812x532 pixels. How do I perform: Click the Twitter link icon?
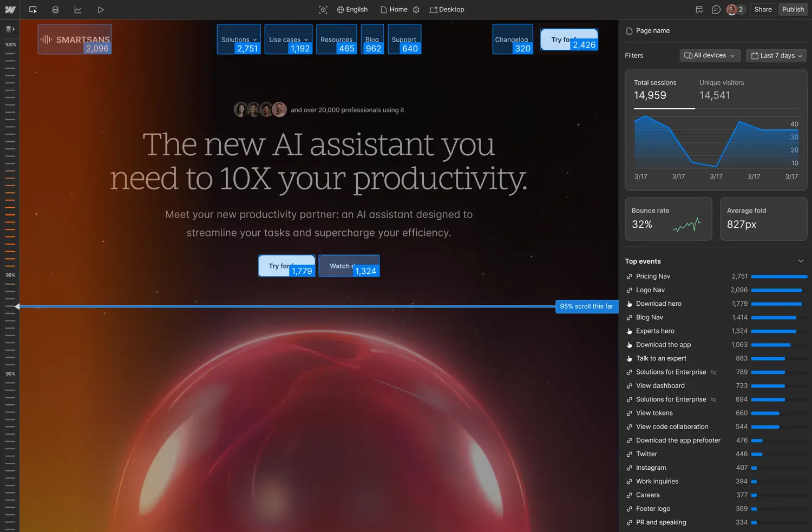(630, 454)
